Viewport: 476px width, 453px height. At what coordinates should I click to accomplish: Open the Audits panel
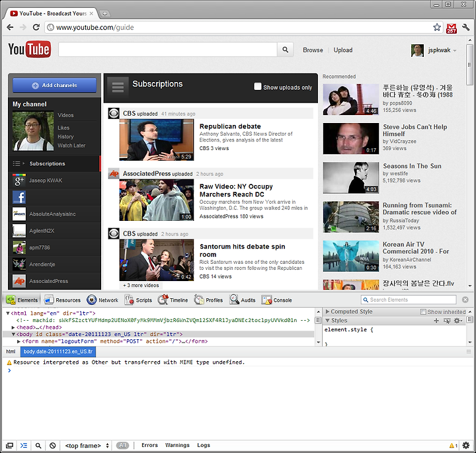243,300
